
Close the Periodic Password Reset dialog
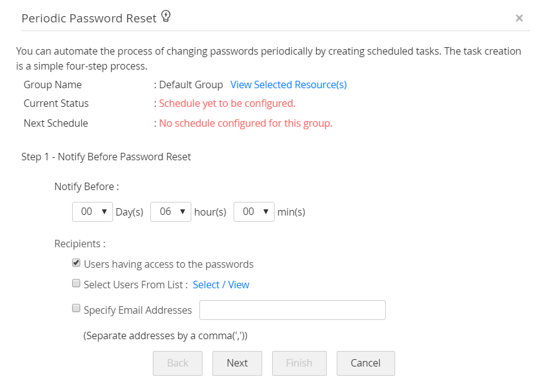point(519,18)
